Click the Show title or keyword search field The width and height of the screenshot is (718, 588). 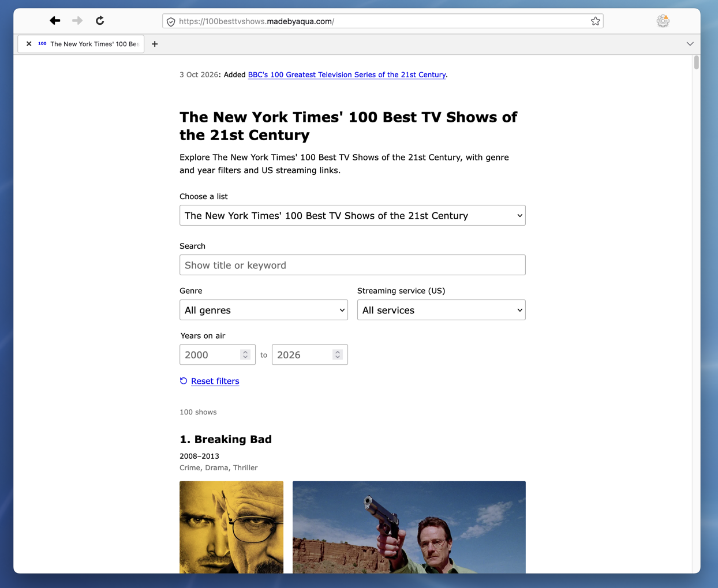[352, 265]
